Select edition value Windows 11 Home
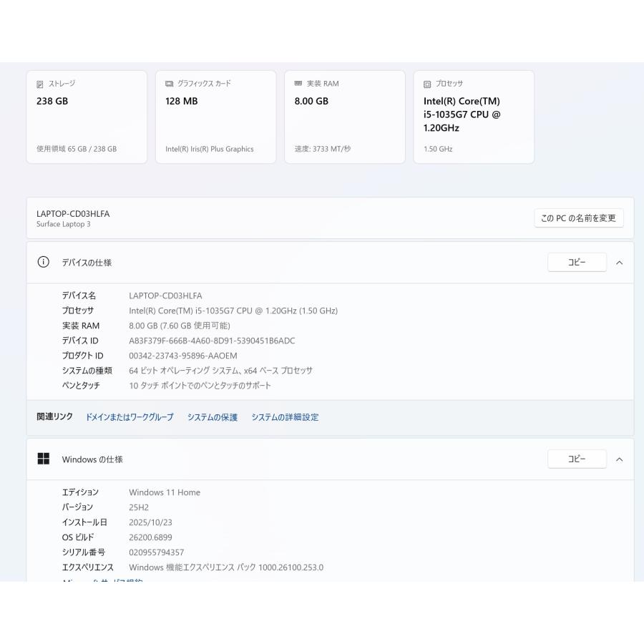The height and width of the screenshot is (644, 644). (165, 492)
